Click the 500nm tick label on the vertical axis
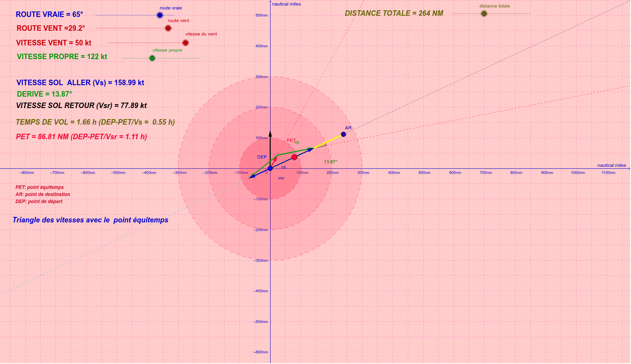 [261, 15]
